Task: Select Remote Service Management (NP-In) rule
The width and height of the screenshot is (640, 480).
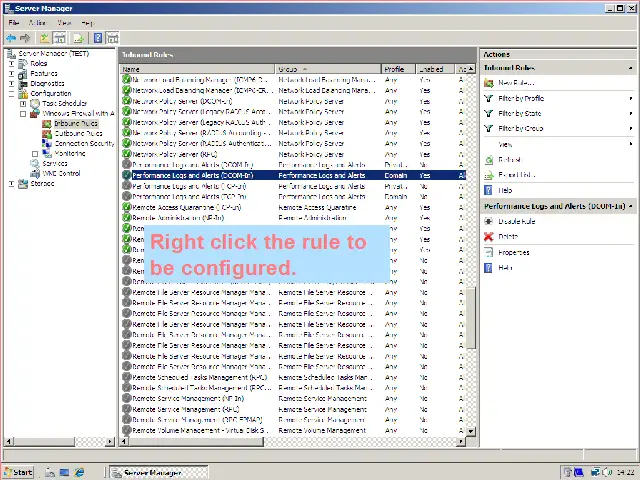Action: tap(293, 398)
